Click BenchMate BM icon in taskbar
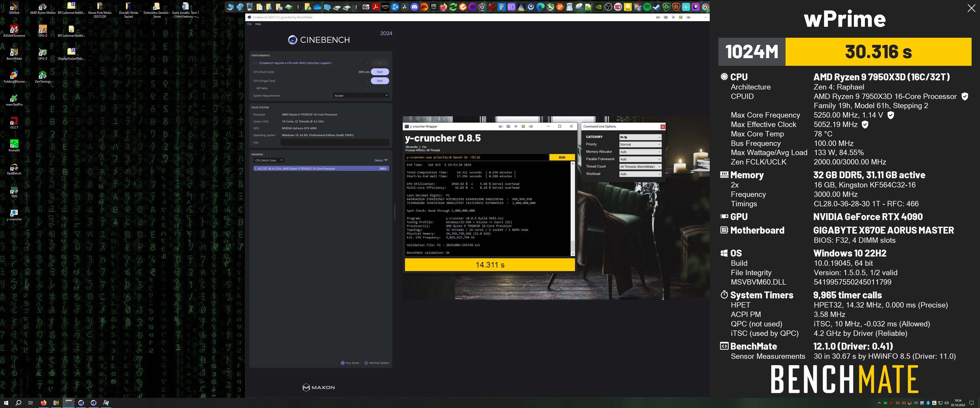The width and height of the screenshot is (980, 408). (56, 403)
